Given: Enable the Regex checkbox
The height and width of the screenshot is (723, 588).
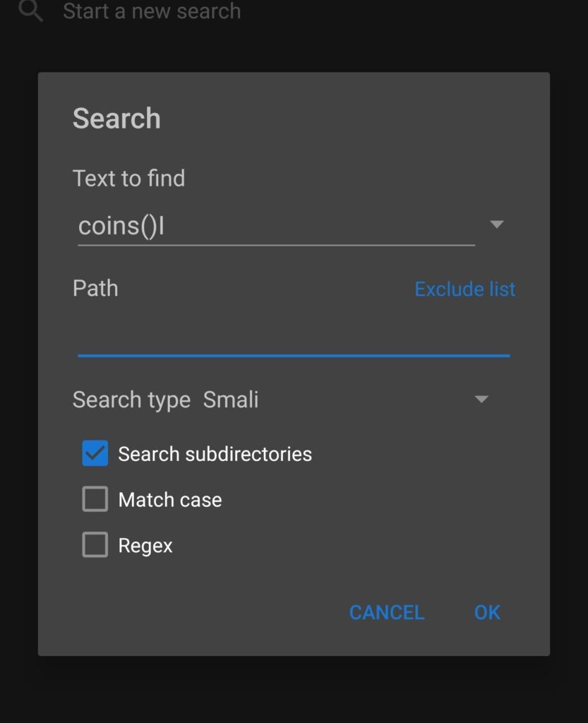Looking at the screenshot, I should (95, 544).
